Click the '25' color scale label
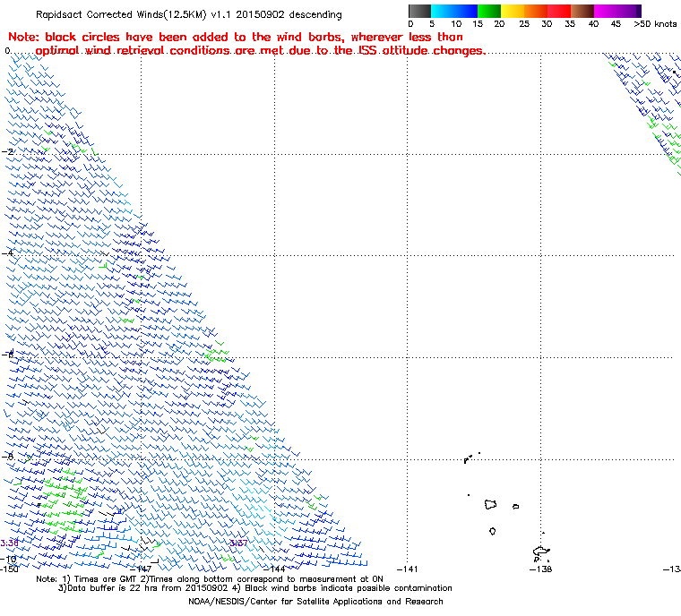 click(x=524, y=24)
